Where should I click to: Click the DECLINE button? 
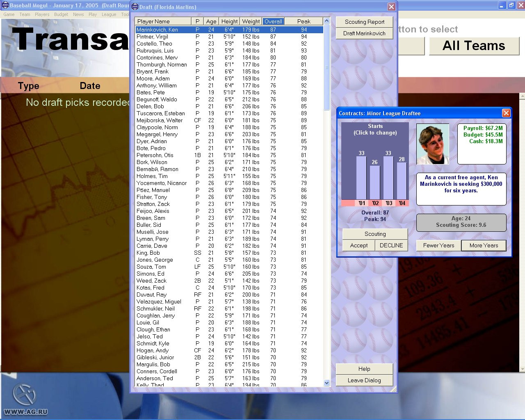[x=391, y=245]
